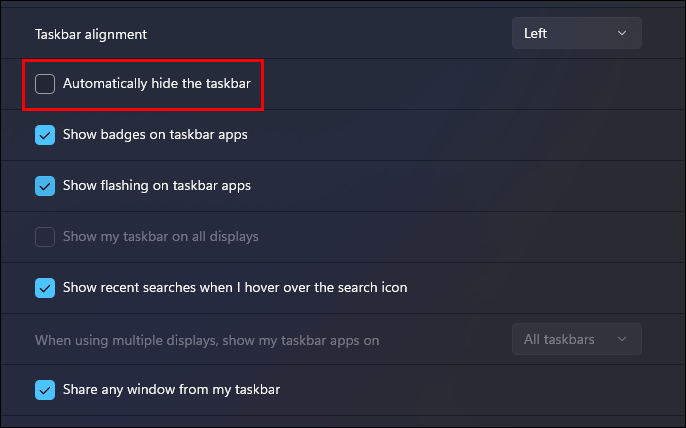686x428 pixels.
Task: Uncheck Show recent searches on hover checkbox
Action: tap(45, 288)
